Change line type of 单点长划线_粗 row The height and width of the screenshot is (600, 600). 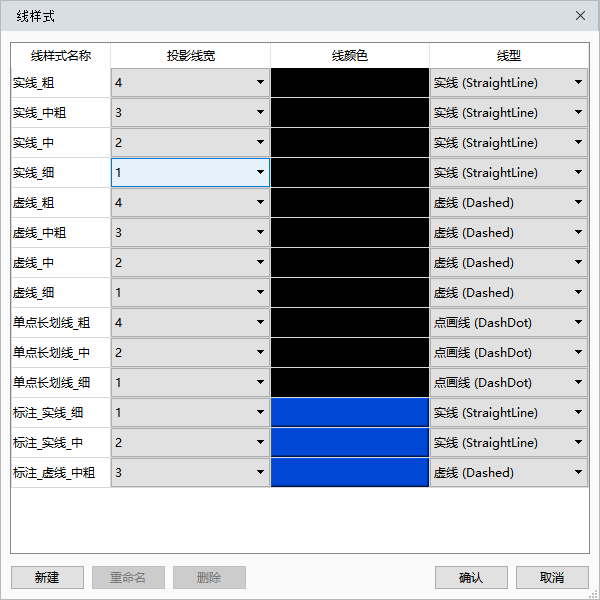509,322
